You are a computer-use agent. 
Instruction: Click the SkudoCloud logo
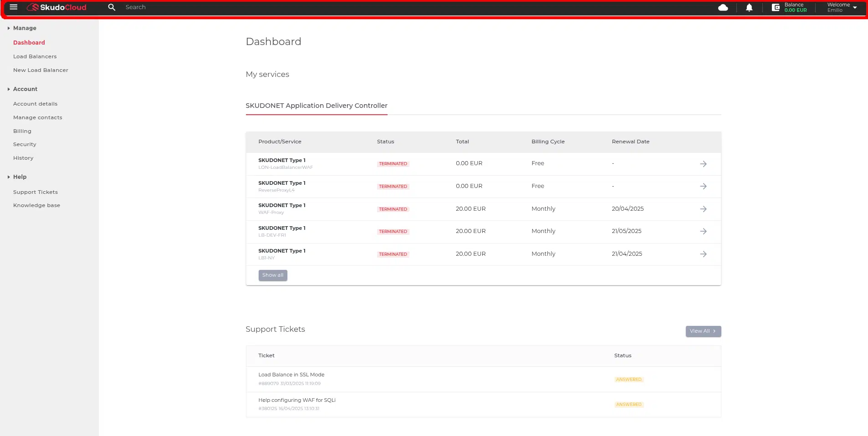56,7
